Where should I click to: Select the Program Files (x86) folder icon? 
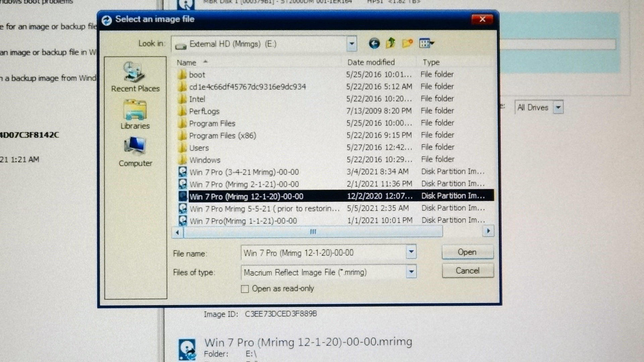183,135
